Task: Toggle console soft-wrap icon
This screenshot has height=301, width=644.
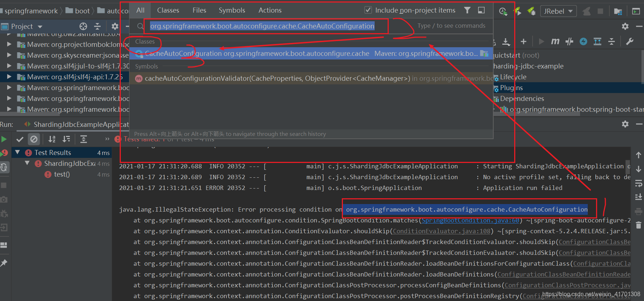Action: (x=639, y=183)
